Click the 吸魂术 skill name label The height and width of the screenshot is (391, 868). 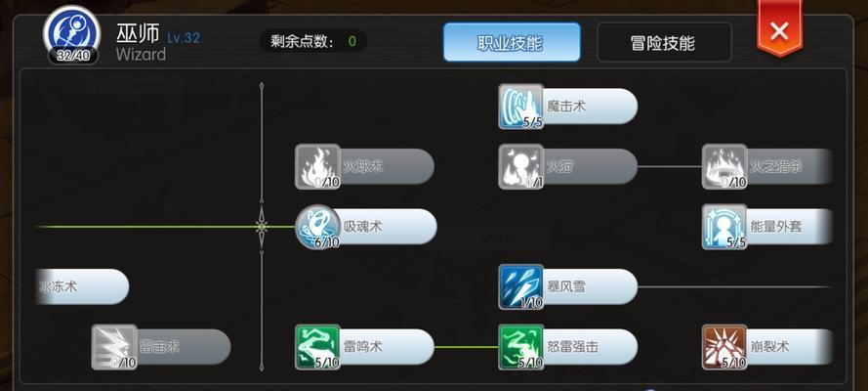(362, 227)
